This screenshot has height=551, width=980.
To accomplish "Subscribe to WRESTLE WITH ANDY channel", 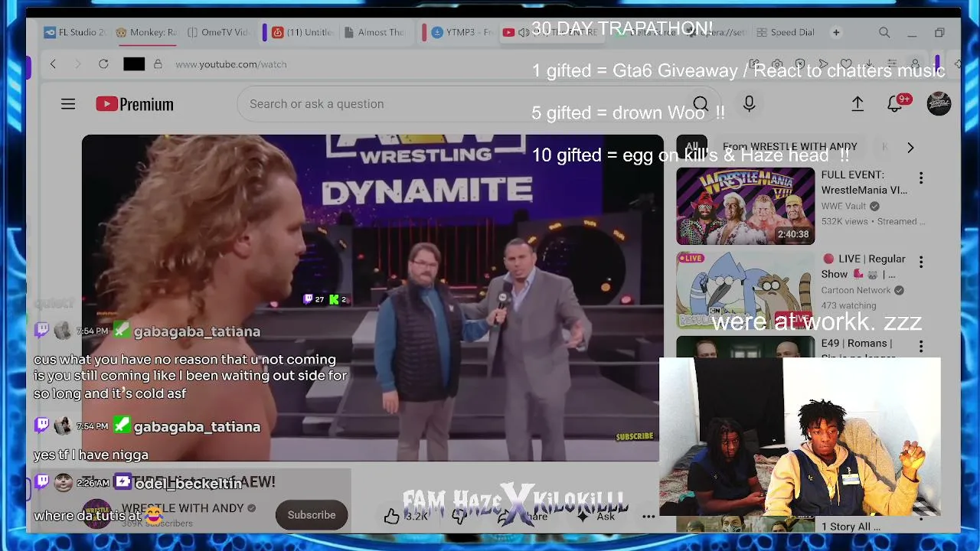I will (312, 515).
